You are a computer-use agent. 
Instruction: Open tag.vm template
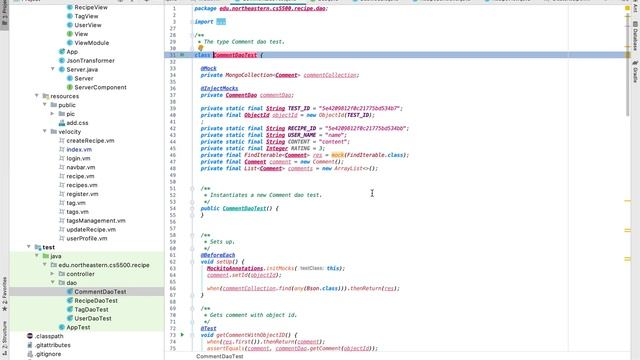pos(76,203)
